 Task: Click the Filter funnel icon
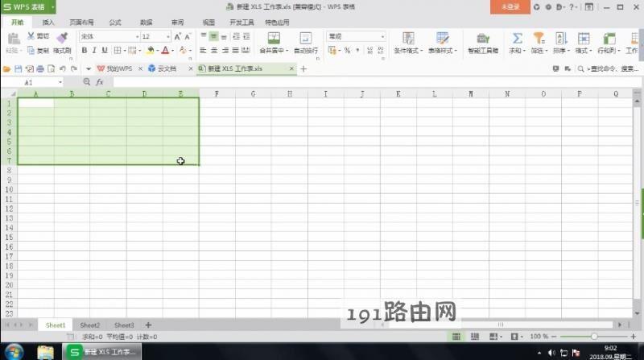539,38
